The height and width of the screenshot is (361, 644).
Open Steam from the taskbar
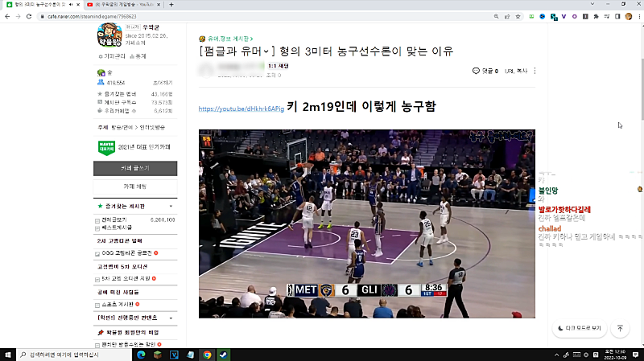[223, 354]
